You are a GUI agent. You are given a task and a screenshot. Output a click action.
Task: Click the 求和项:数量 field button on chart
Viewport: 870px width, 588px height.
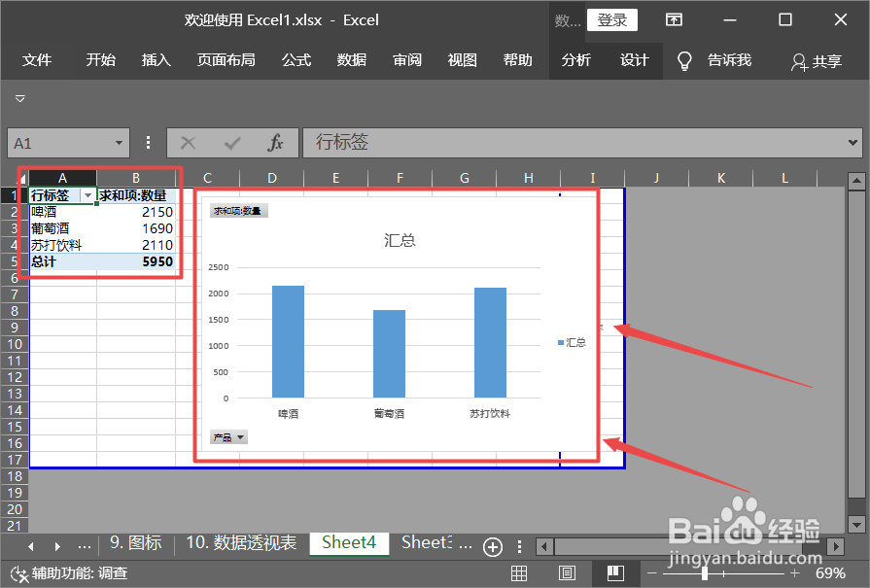[x=237, y=209]
